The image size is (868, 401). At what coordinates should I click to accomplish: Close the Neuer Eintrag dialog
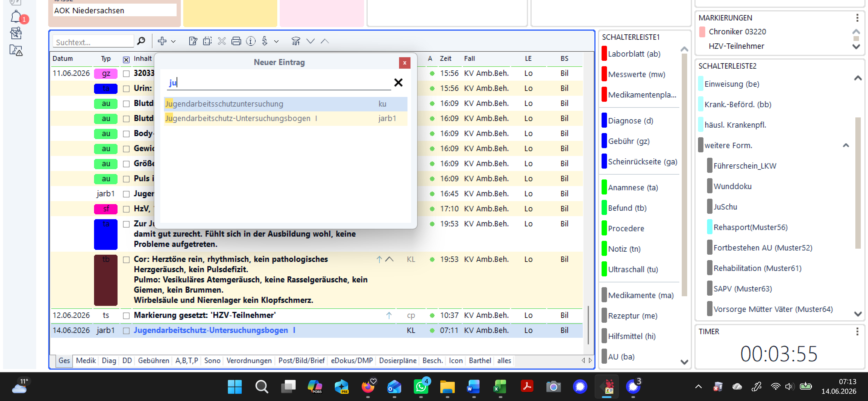404,63
